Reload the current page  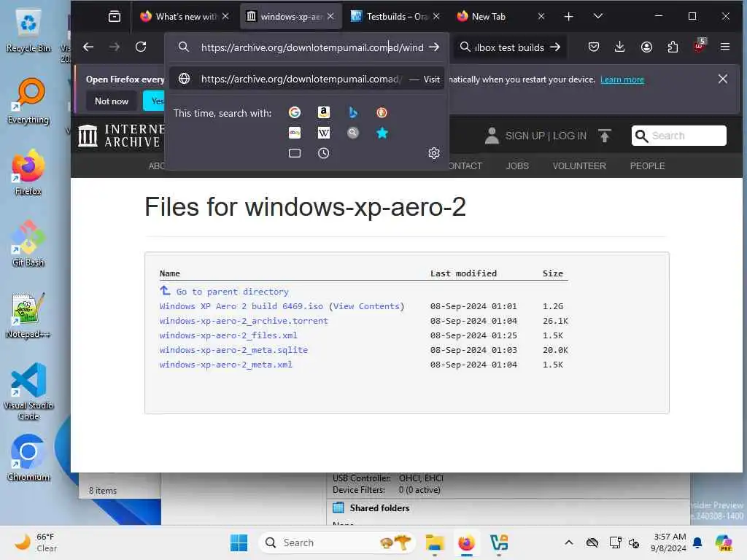coord(141,47)
